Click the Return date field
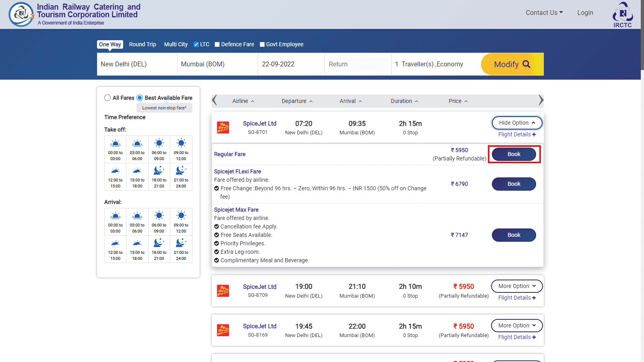This screenshot has width=644, height=362. tap(358, 64)
